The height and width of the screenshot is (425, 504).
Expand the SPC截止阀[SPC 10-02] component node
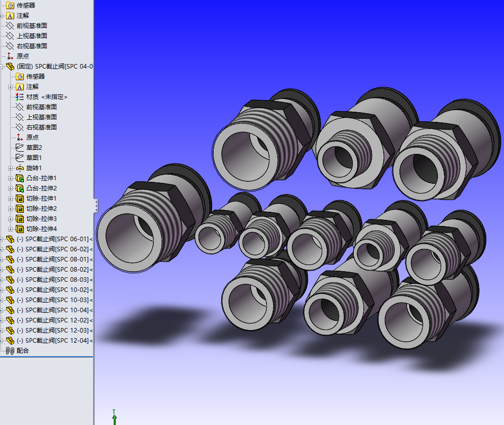point(2,290)
